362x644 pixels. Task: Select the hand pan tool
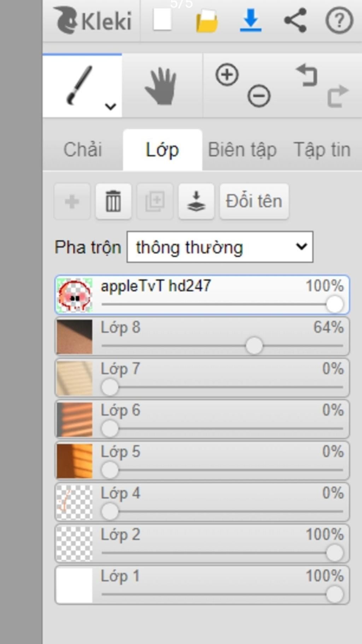coord(161,86)
